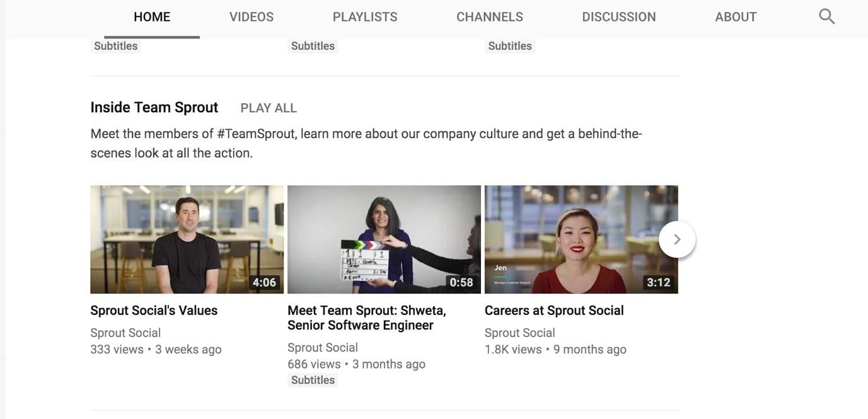Open the PLAYLISTS tab
This screenshot has width=868, height=419.
(x=365, y=17)
